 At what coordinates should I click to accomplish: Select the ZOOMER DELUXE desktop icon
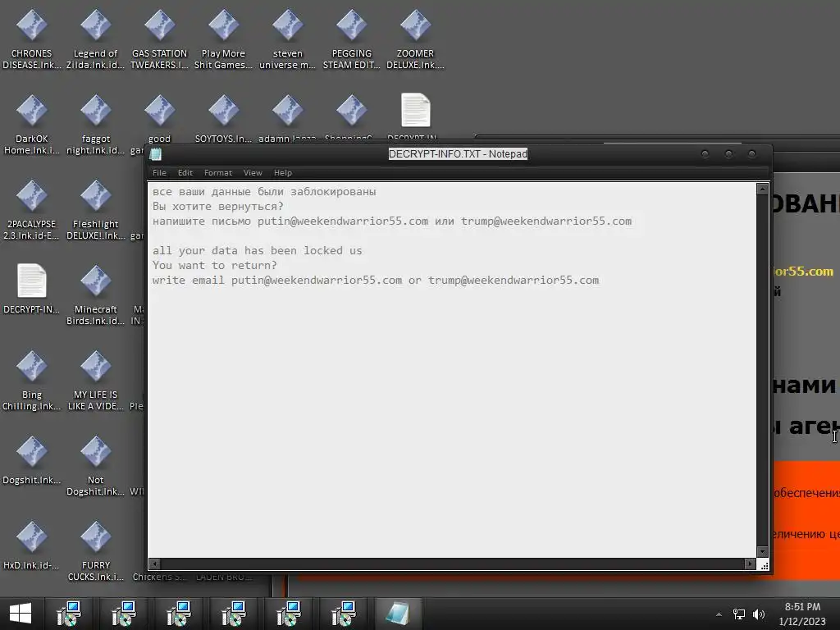click(x=415, y=40)
